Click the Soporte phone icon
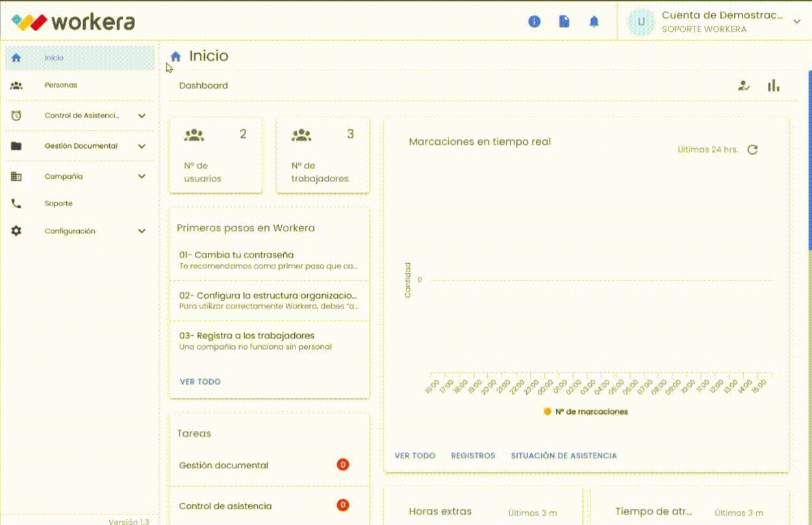This screenshot has height=525, width=812. click(x=16, y=203)
